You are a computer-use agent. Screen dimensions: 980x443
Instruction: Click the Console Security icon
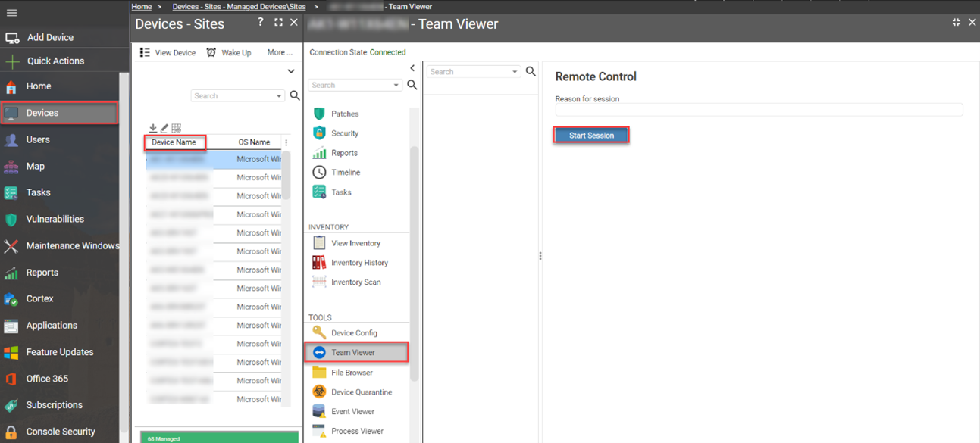tap(11, 432)
